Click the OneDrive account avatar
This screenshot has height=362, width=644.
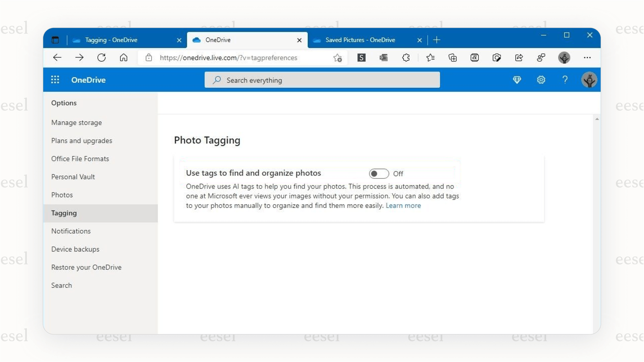589,80
